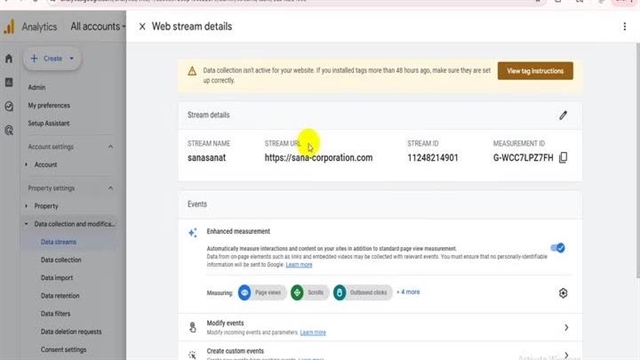Screen dimensions: 640x360
Task: Copy the Measurement ID
Action: point(563,158)
